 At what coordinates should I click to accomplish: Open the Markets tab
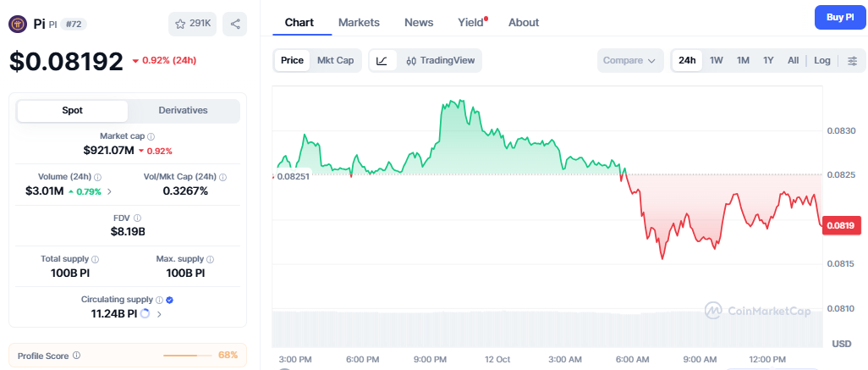coord(359,22)
